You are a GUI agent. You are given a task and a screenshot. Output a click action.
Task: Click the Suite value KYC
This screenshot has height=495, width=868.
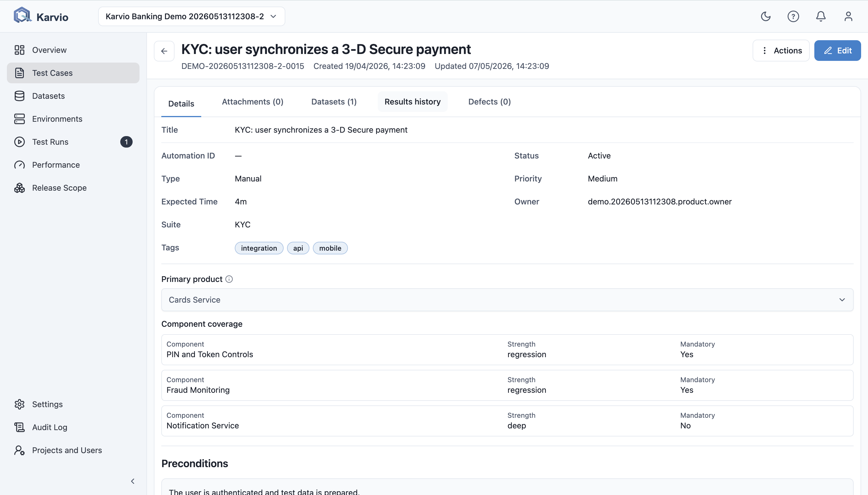243,225
